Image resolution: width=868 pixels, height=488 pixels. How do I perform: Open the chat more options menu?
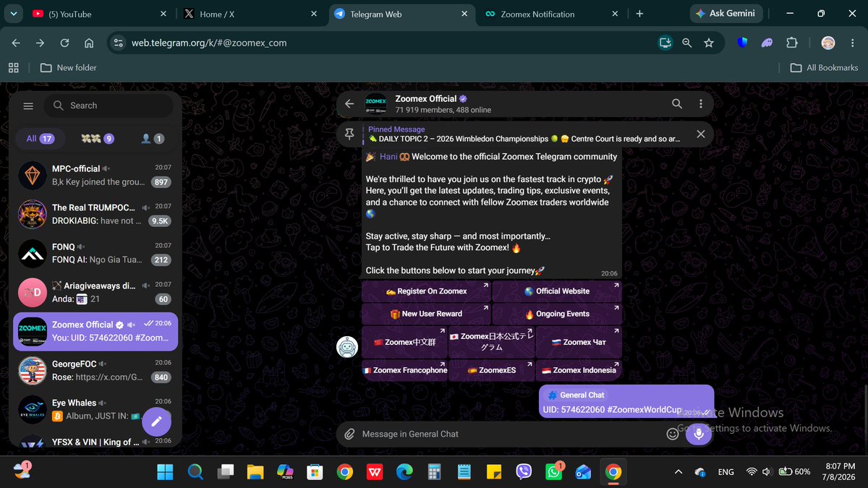coord(700,104)
